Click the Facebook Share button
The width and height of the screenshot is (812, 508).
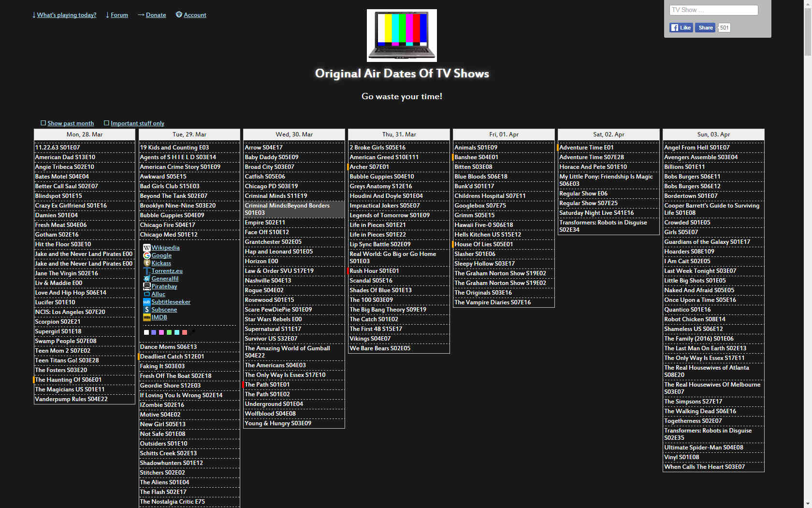(706, 28)
